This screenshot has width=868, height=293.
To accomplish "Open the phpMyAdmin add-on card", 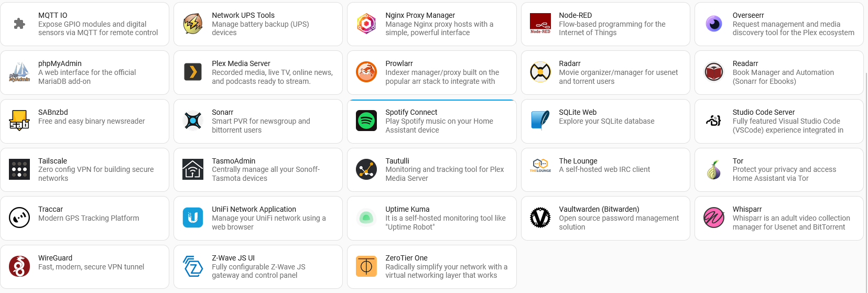I will (84, 72).
